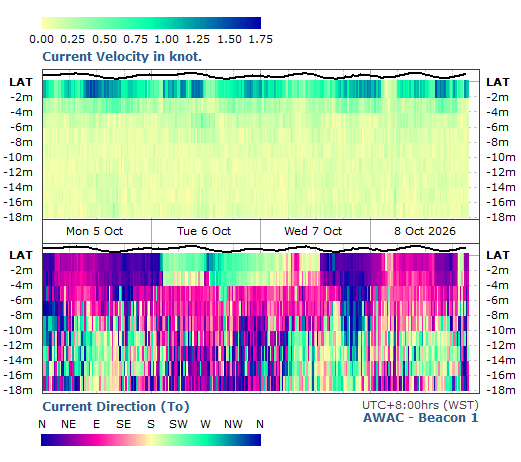Screen dimensions: 521x462
Task: Select the 0.50 velocity legend value
Action: (x=104, y=39)
